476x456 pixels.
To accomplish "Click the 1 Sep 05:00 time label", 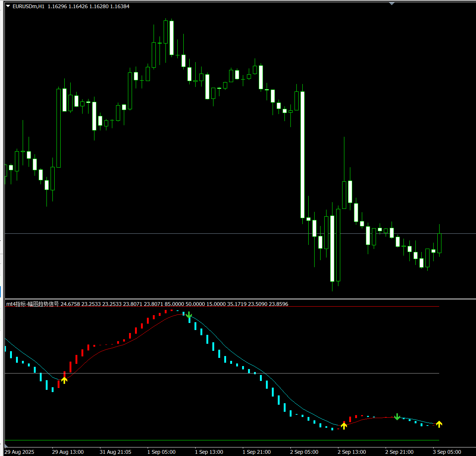I will (161, 452).
